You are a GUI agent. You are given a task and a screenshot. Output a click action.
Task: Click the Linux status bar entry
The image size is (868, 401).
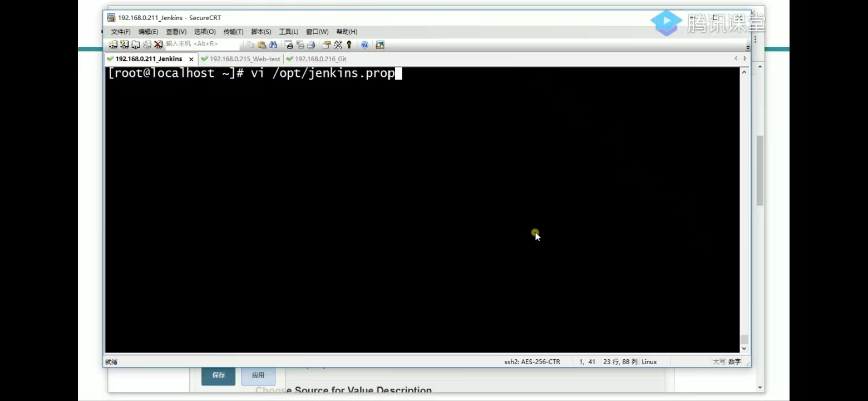pos(649,362)
